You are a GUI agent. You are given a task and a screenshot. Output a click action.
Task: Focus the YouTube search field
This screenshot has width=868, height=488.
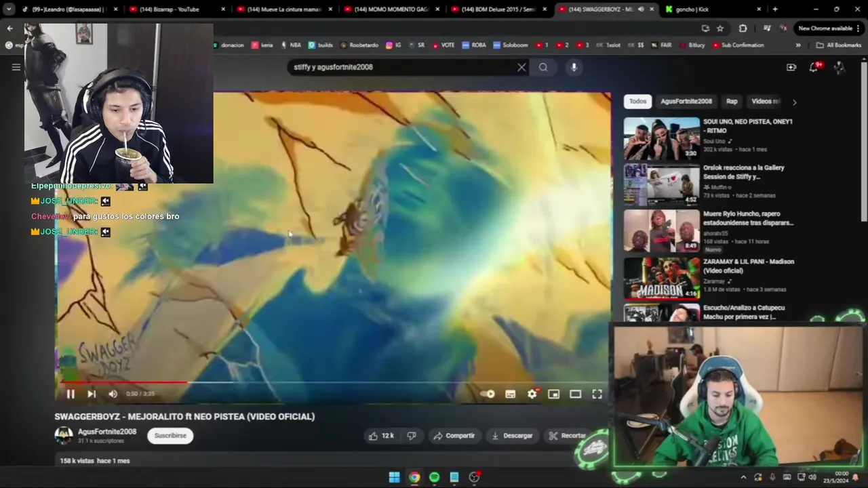pos(402,67)
